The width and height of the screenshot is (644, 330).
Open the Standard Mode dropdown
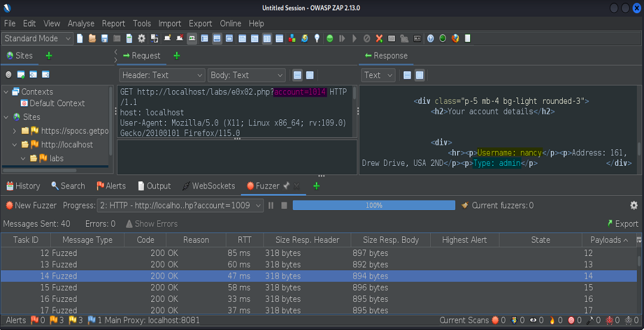(38, 39)
